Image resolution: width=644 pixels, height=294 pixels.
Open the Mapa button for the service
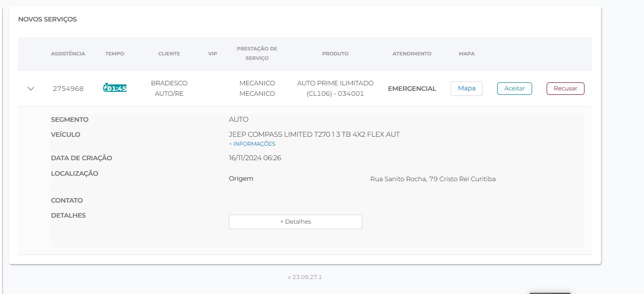[x=467, y=88]
